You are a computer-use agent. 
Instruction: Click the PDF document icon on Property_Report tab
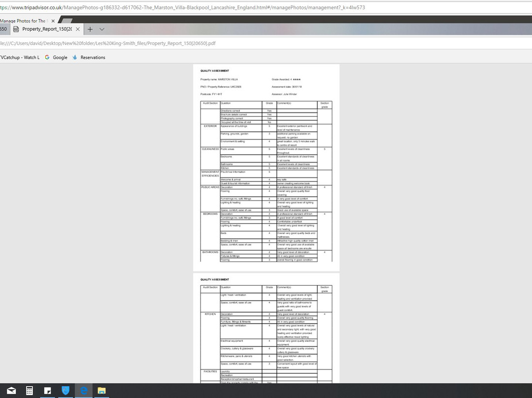[x=16, y=29]
